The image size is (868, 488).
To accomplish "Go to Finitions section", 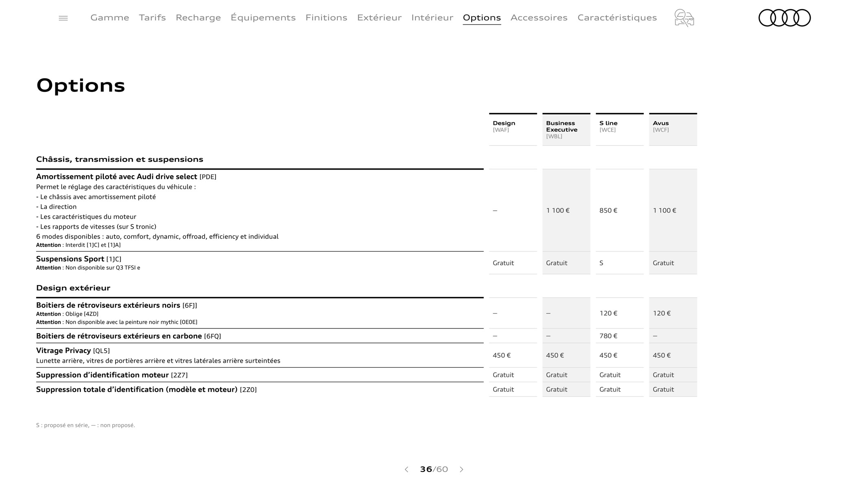I will 326,17.
